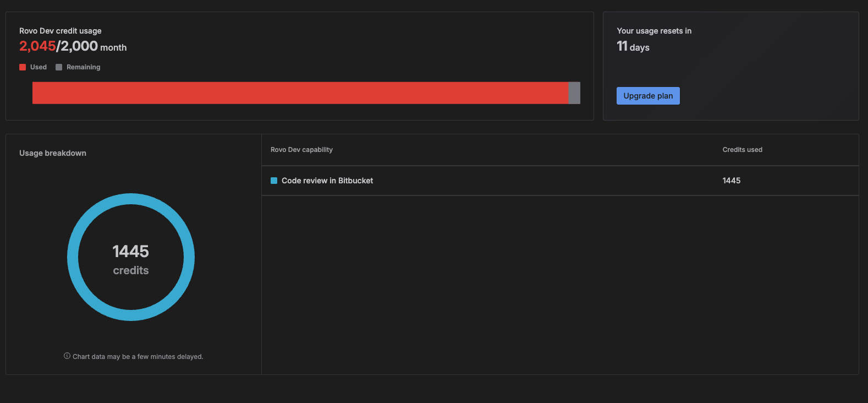
Task: Click the Your usage resets in label
Action: pyautogui.click(x=654, y=31)
